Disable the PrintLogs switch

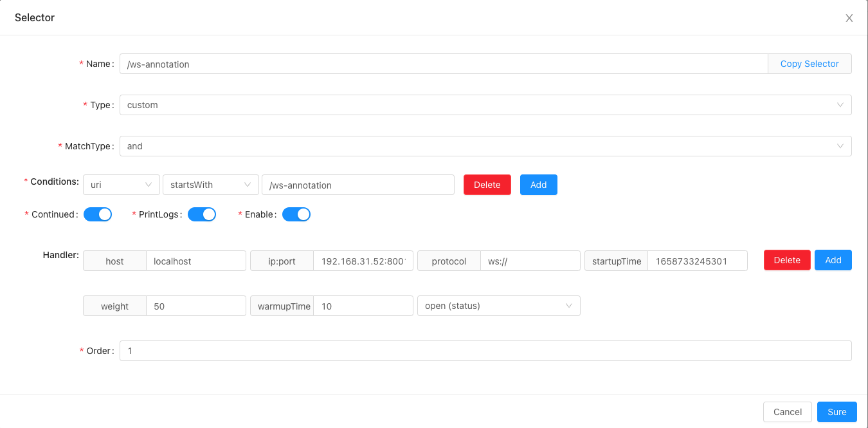coord(202,214)
